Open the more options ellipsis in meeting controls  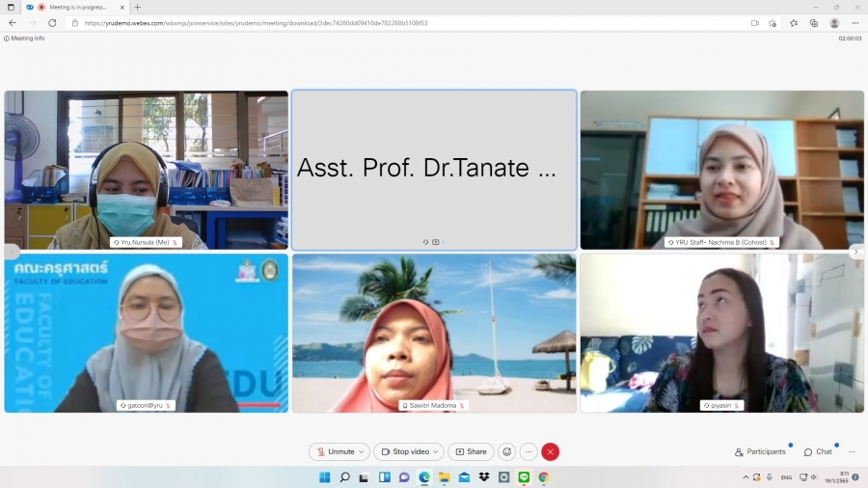pyautogui.click(x=529, y=451)
